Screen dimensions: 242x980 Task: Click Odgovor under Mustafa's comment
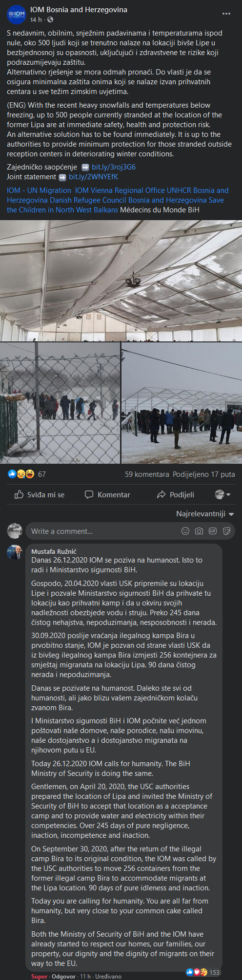(63, 976)
